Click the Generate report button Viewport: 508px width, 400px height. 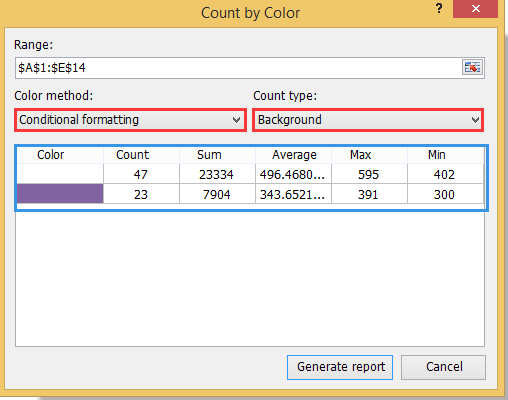[340, 367]
